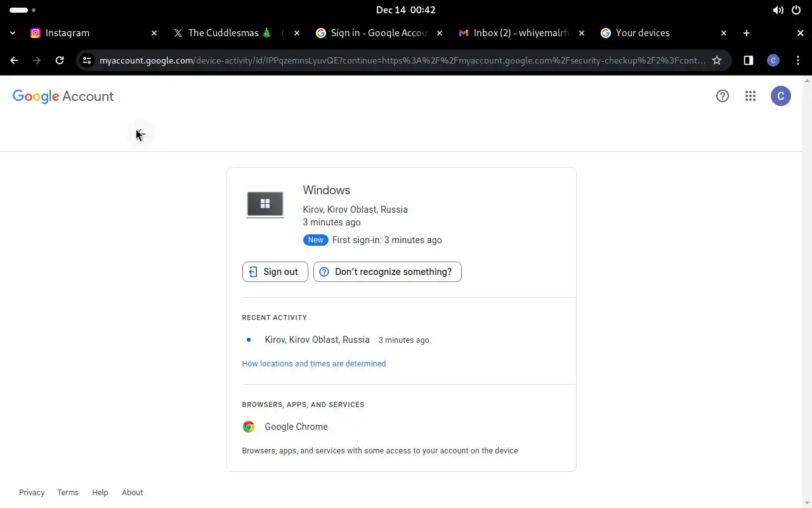812x508 pixels.
Task: Go back using the page back arrow
Action: point(140,134)
